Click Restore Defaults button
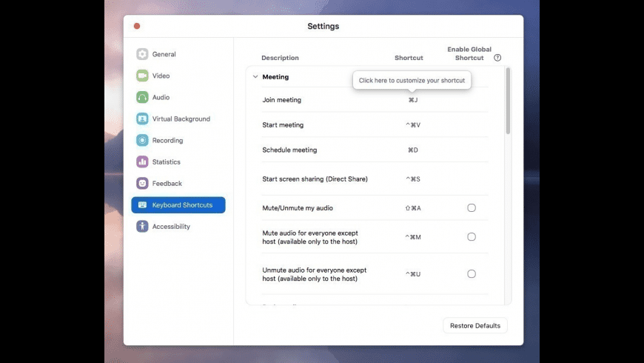The image size is (644, 363). [x=475, y=326]
